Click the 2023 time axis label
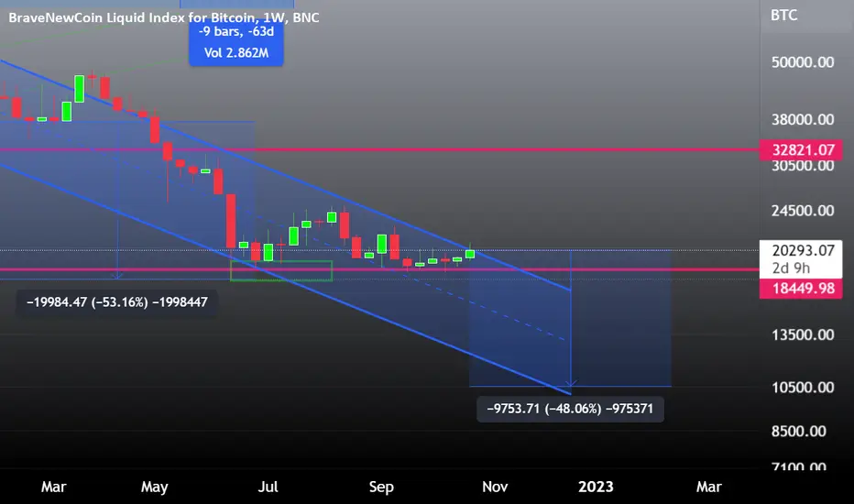854x504 pixels. 596,487
